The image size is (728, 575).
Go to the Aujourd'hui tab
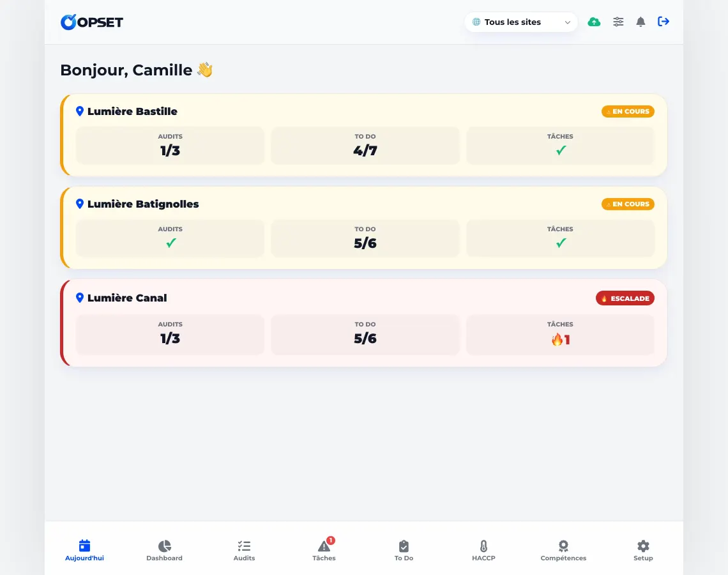click(84, 550)
